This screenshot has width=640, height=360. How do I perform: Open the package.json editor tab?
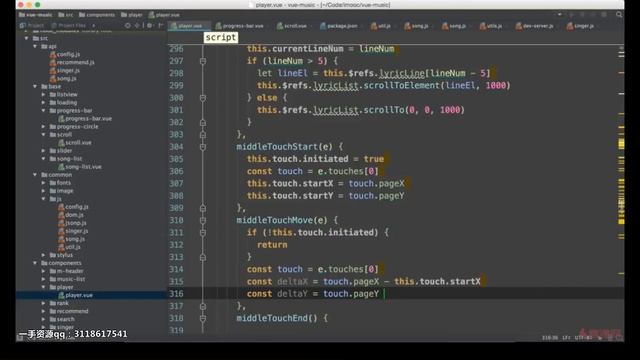pos(339,26)
